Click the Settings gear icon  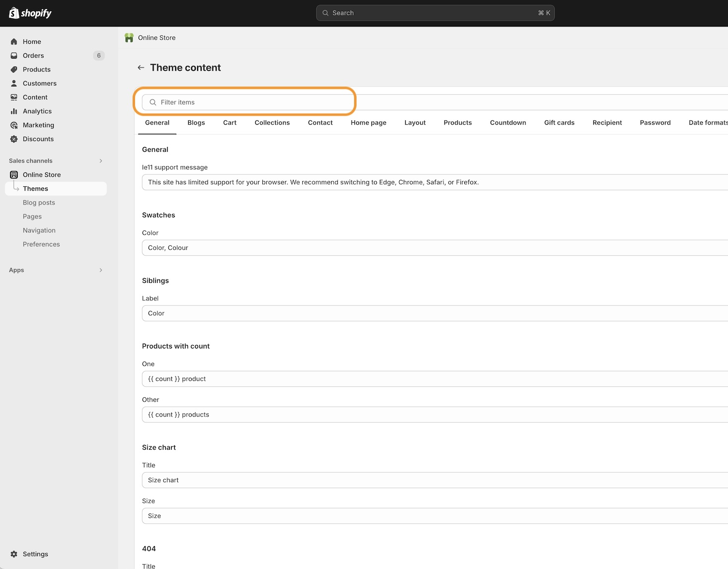tap(14, 554)
